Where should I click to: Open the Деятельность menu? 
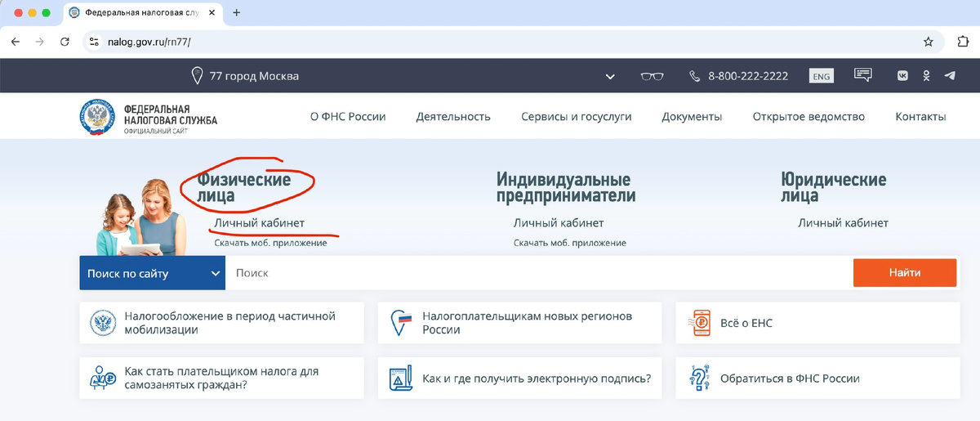(x=453, y=117)
